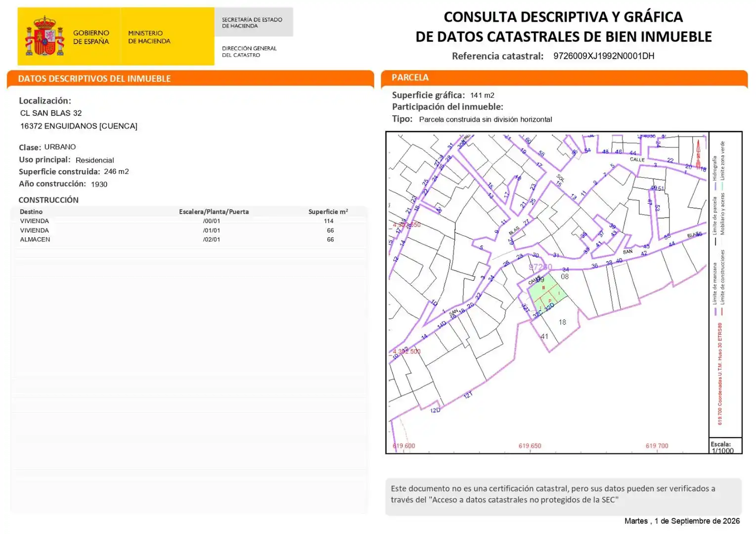Select VIVIENDA in the /00/01 row
The height and width of the screenshot is (534, 756).
(35, 221)
